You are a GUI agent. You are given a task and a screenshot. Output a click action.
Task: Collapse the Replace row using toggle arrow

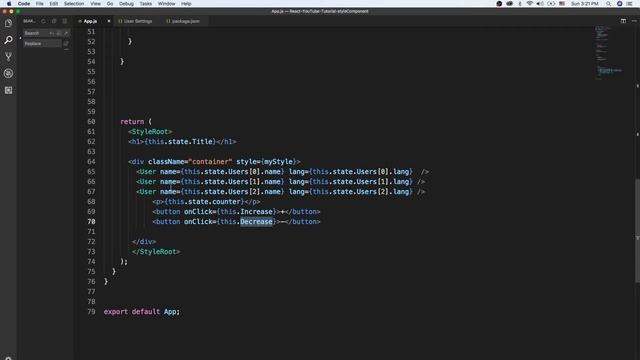20,38
